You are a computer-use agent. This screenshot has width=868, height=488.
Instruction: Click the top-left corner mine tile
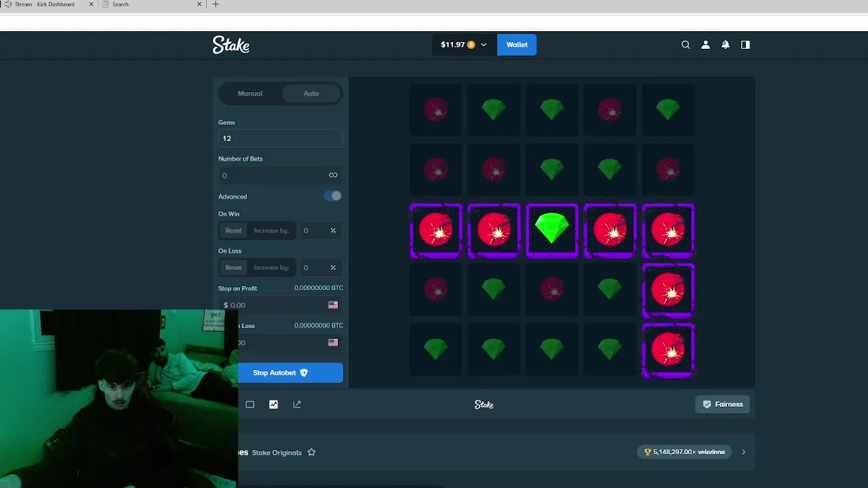[436, 110]
